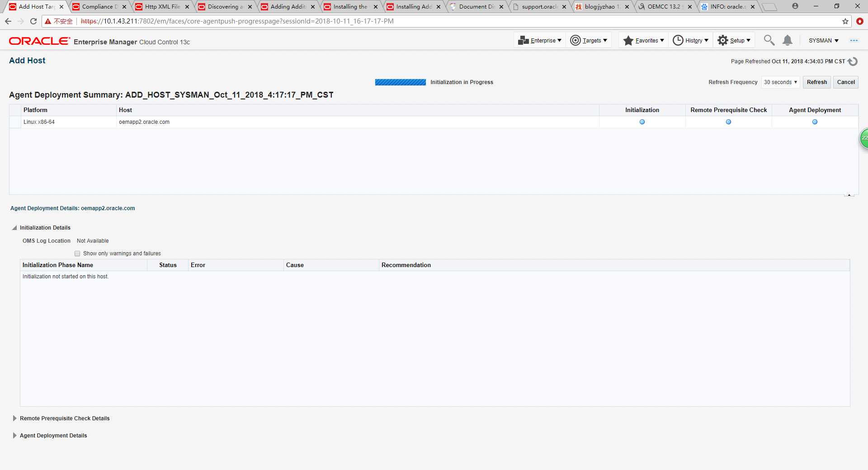The image size is (868, 470).
Task: Click the Remote Prerequisite Check status icon
Action: (728, 122)
